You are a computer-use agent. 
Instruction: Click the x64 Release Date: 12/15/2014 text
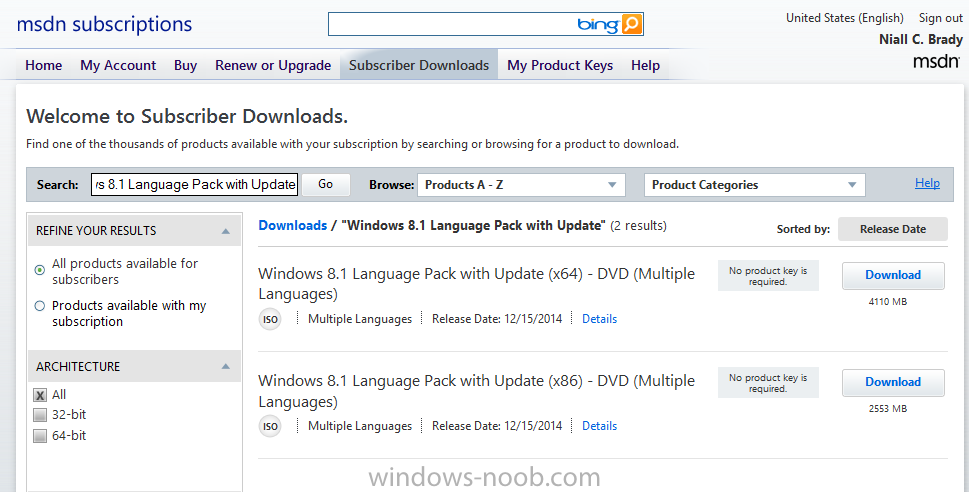coord(497,319)
